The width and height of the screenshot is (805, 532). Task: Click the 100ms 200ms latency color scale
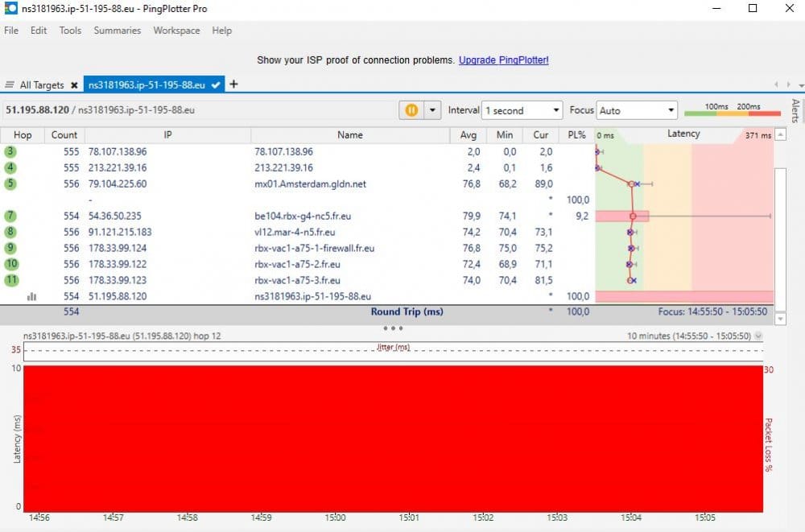(732, 110)
